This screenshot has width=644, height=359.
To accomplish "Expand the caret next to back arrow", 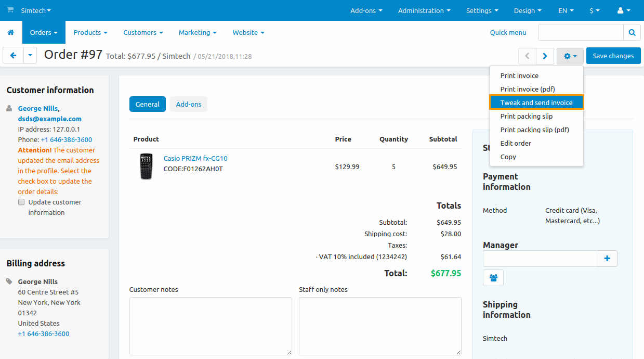I will click(30, 55).
